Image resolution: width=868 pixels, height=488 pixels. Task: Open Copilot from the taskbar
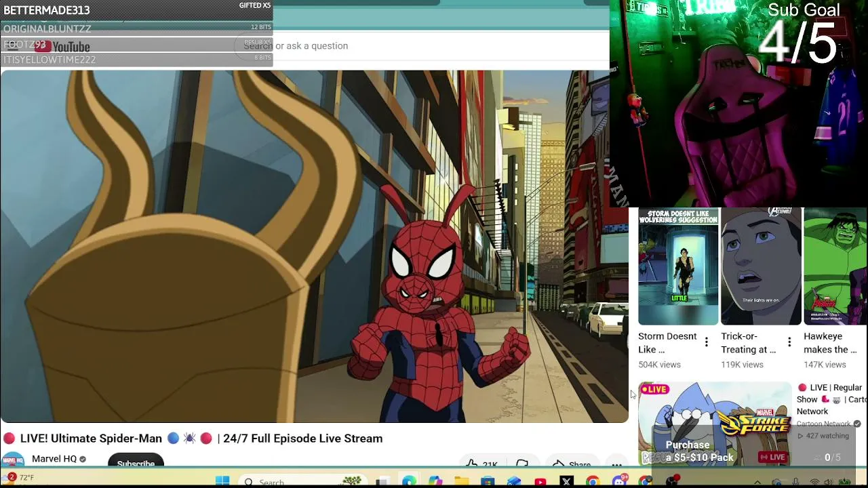tap(435, 481)
